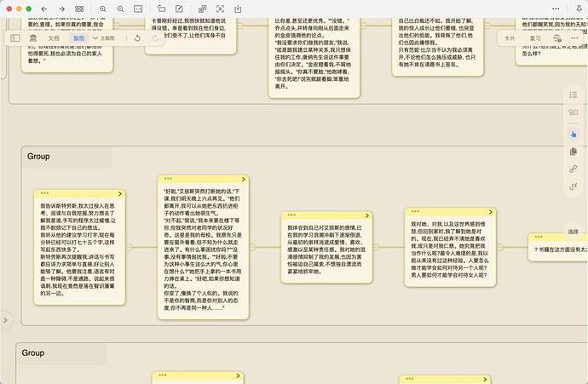Collapse branch node after card 我对她、对我
Image resolution: width=588 pixels, height=384 pixels.
pos(500,247)
